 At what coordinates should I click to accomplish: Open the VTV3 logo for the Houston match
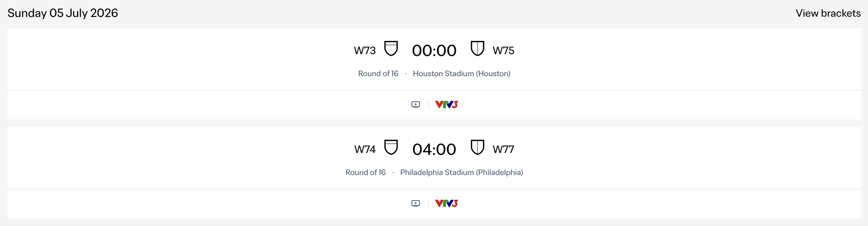click(446, 105)
